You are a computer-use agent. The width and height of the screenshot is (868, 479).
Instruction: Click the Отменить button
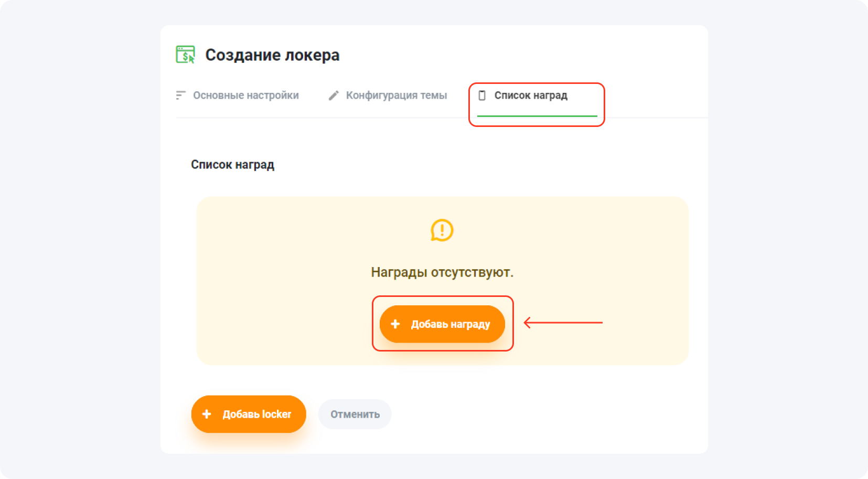pyautogui.click(x=355, y=414)
